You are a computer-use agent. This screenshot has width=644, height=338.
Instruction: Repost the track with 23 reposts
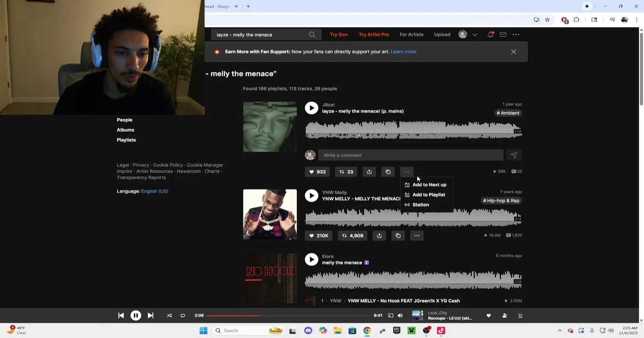click(346, 172)
